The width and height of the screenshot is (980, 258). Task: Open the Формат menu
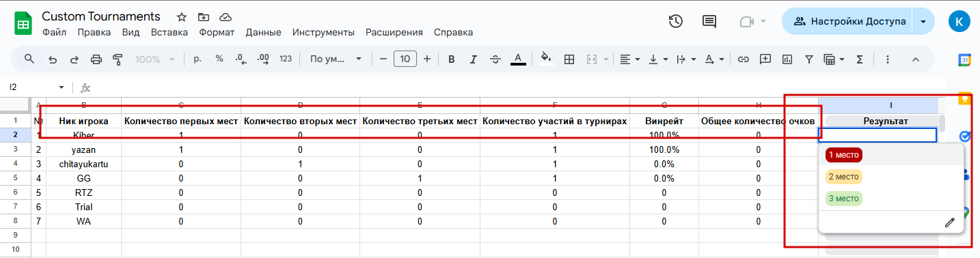click(217, 32)
